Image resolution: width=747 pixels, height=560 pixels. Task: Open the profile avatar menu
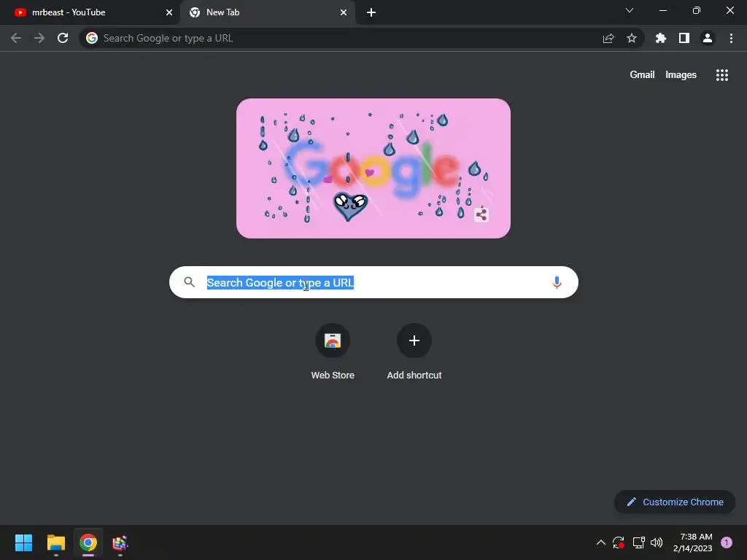pos(708,38)
